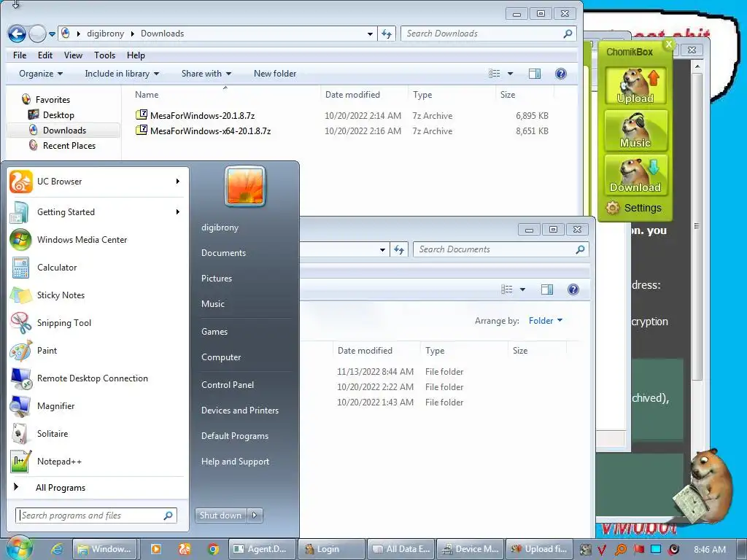Click Windows Media Player taskbar icon
747x560 pixels.
[x=156, y=549]
